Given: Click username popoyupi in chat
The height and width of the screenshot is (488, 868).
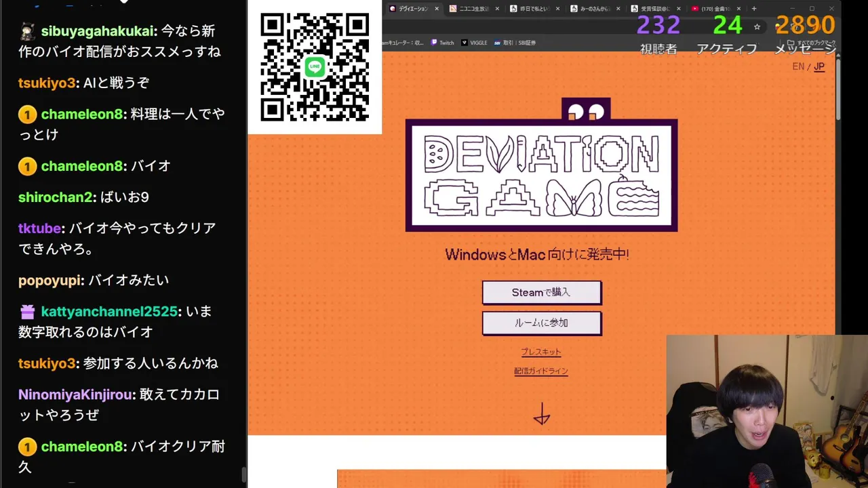Looking at the screenshot, I should tap(51, 280).
